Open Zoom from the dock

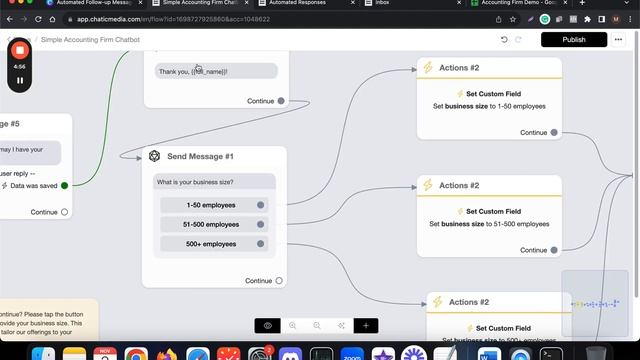tap(352, 353)
